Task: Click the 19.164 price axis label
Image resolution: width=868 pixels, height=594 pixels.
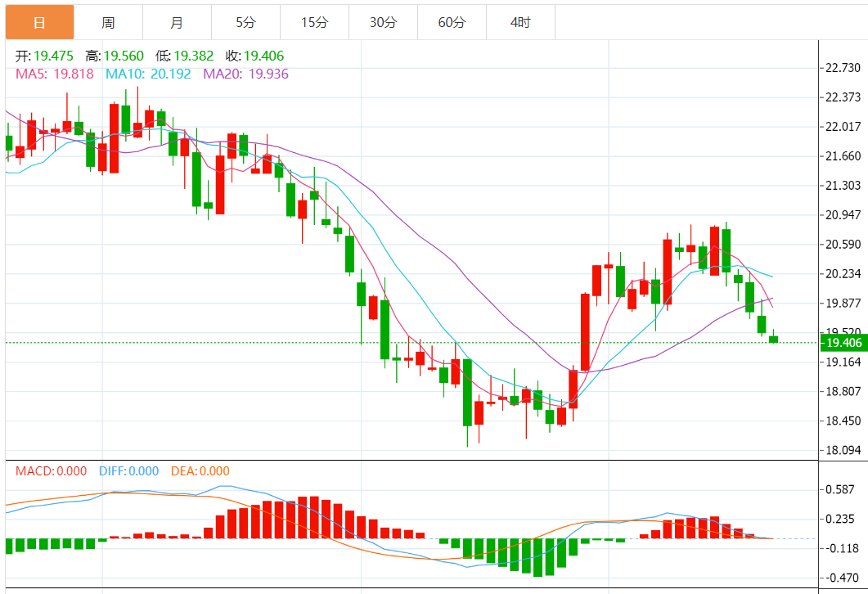Action: [843, 362]
